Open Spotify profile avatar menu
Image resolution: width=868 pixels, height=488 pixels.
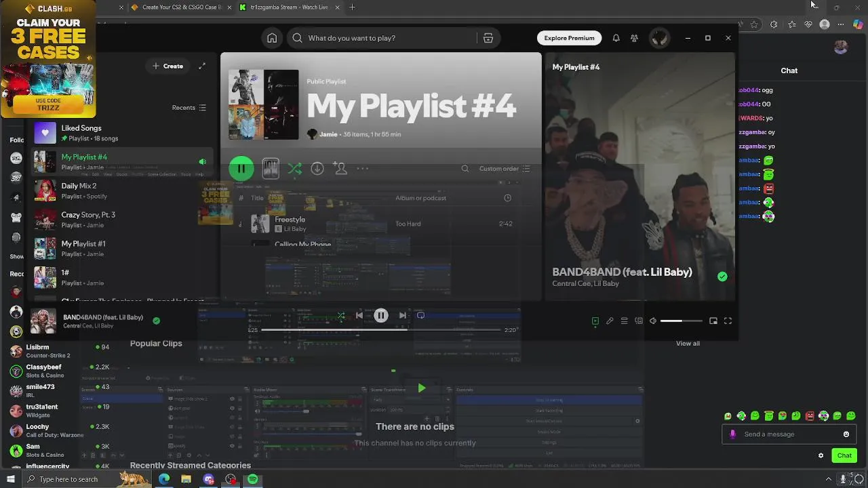coord(659,38)
